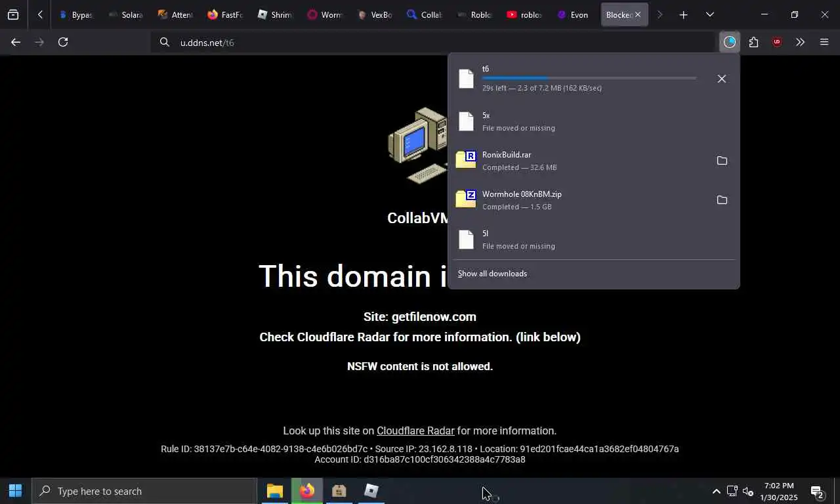Click the Type here to search box
The height and width of the screenshot is (504, 840).
144,491
